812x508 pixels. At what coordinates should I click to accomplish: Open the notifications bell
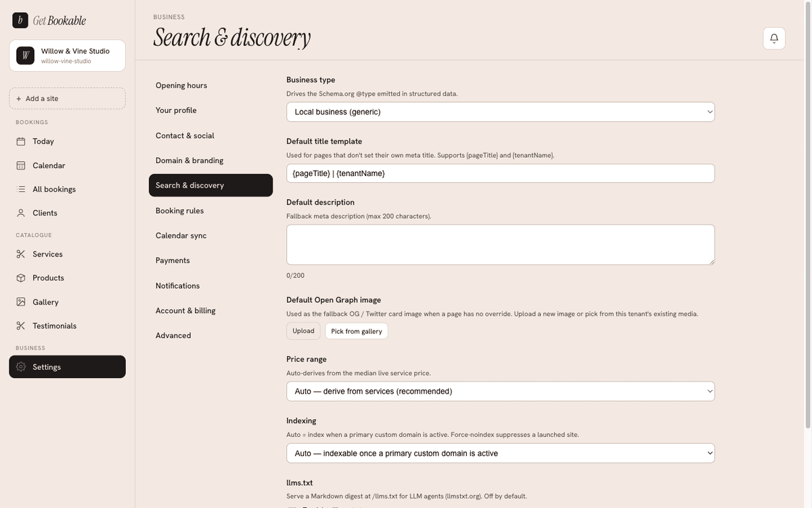click(x=774, y=39)
